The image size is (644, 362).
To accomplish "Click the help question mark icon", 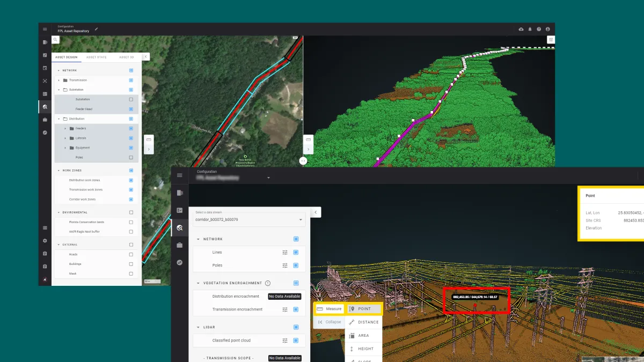I will [539, 29].
